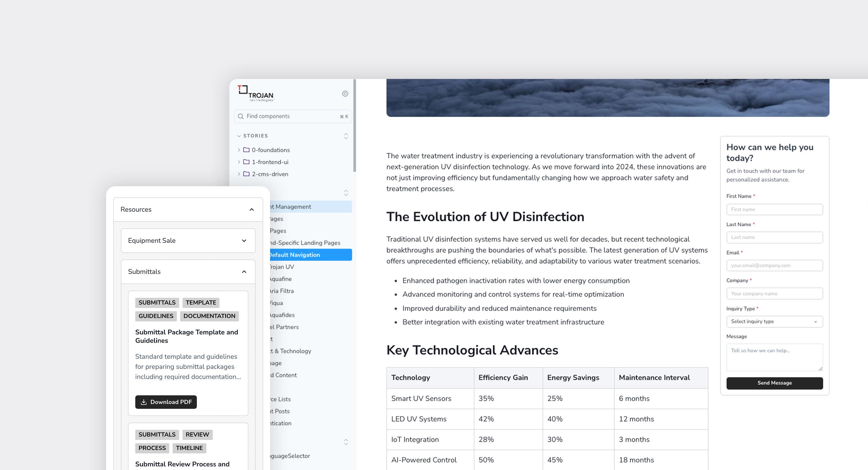Click the GUIDELINES tag
Screen dimensions: 868x470
click(156, 316)
